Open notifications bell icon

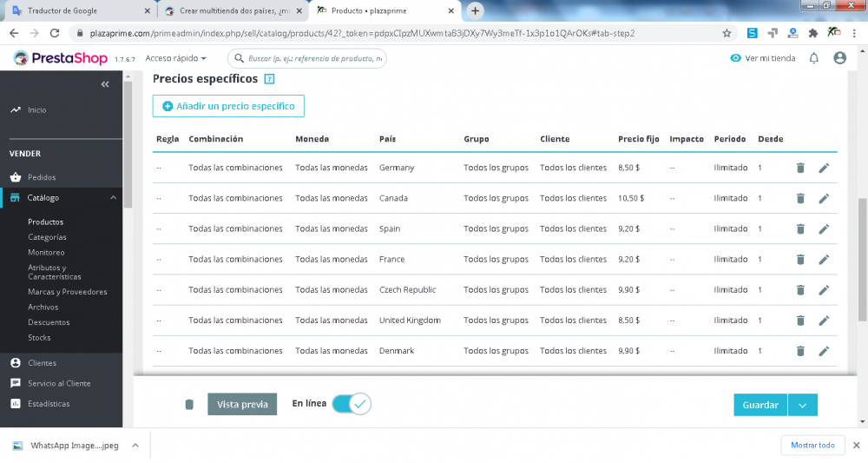tap(814, 58)
